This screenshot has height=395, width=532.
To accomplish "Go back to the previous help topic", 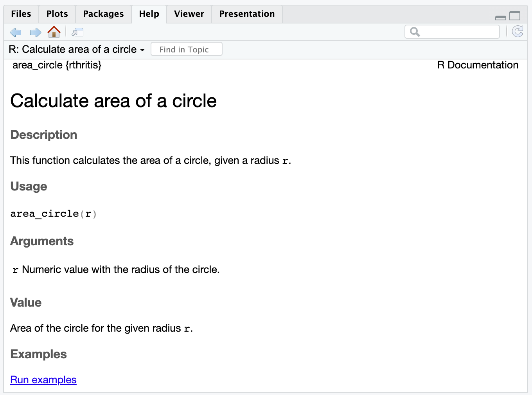I will pyautogui.click(x=16, y=32).
